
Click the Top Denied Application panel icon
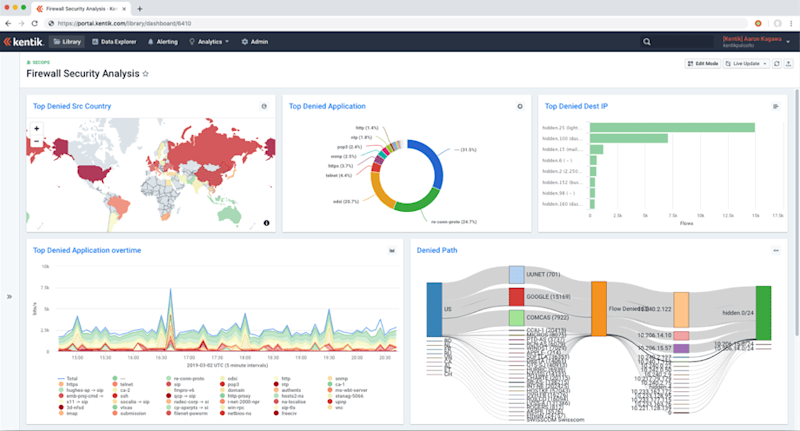[520, 106]
